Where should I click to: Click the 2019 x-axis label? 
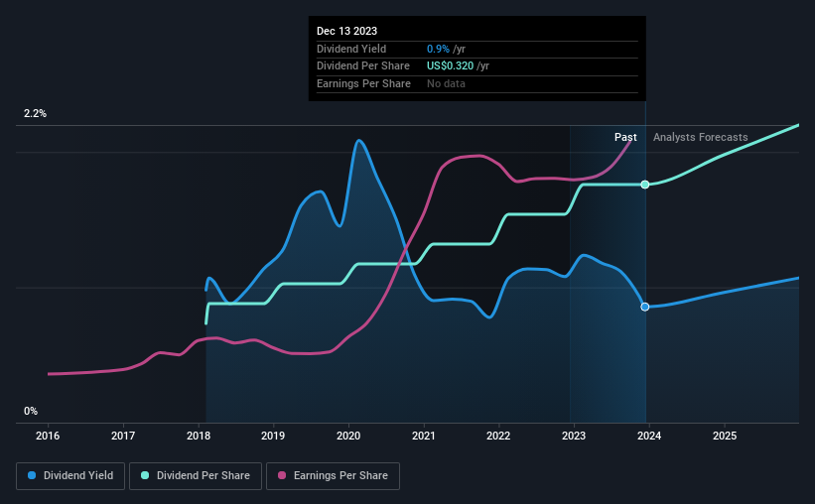(273, 436)
